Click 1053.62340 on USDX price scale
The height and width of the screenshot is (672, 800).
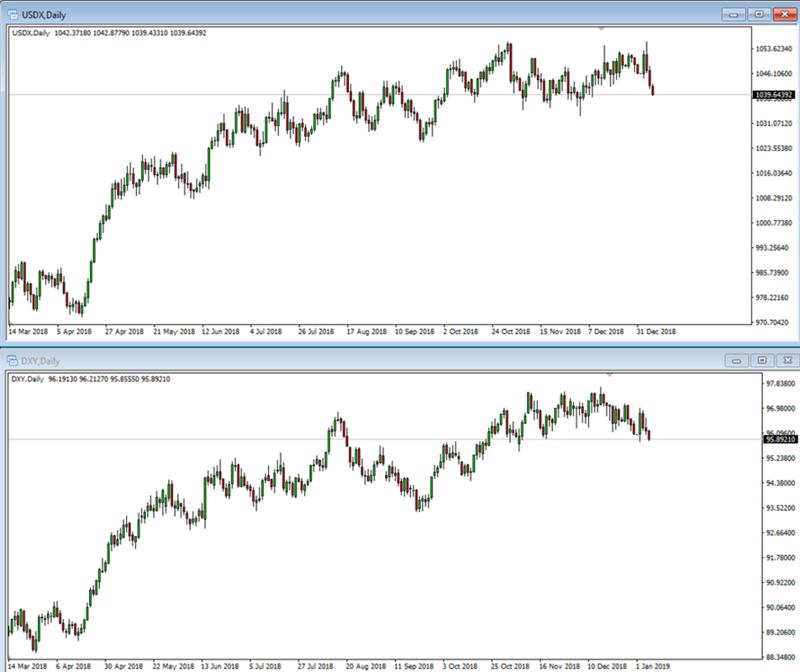click(x=774, y=49)
